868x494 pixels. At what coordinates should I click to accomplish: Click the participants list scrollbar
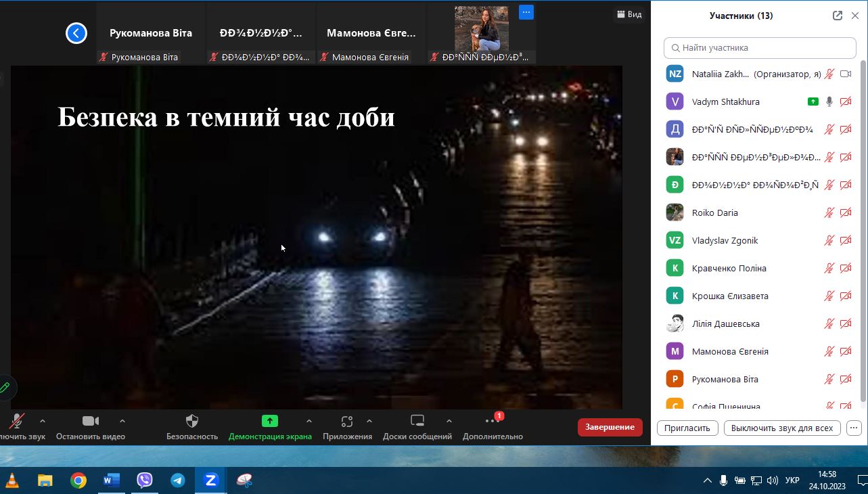click(x=863, y=230)
